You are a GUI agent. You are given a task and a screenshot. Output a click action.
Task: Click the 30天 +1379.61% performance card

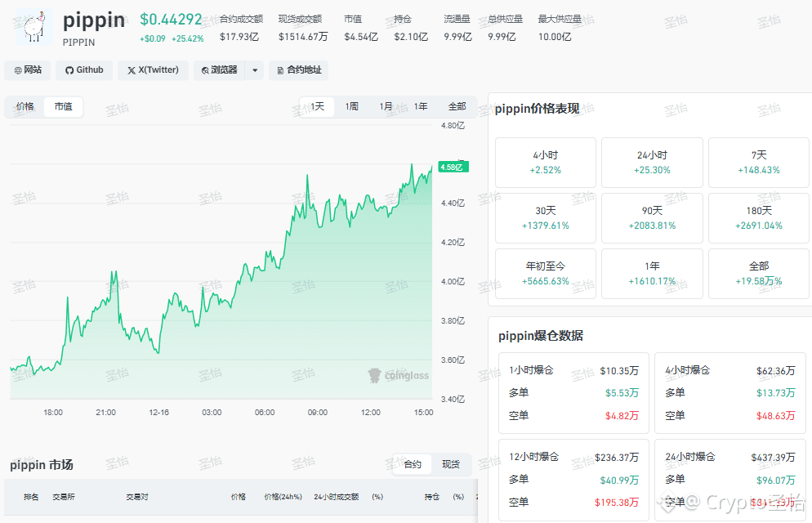546,218
